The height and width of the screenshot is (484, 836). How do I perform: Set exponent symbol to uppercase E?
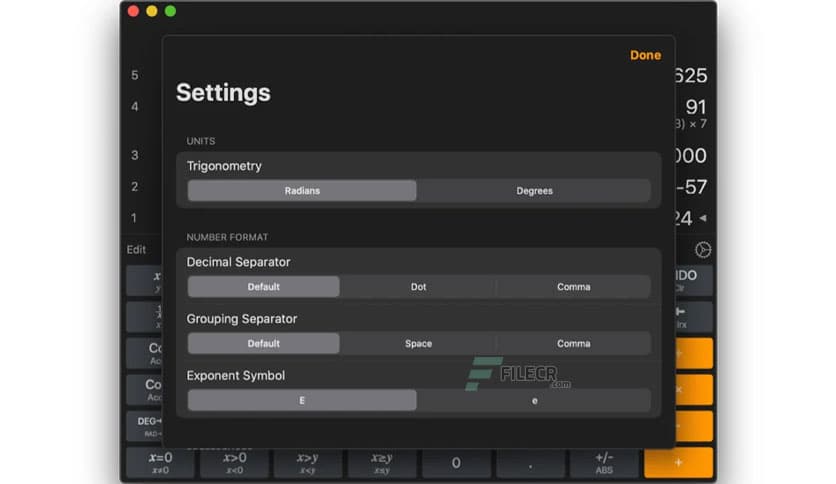coord(302,400)
